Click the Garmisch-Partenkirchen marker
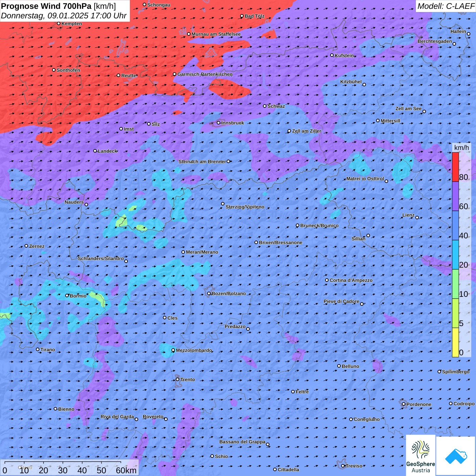This screenshot has height=476, width=476. (175, 74)
